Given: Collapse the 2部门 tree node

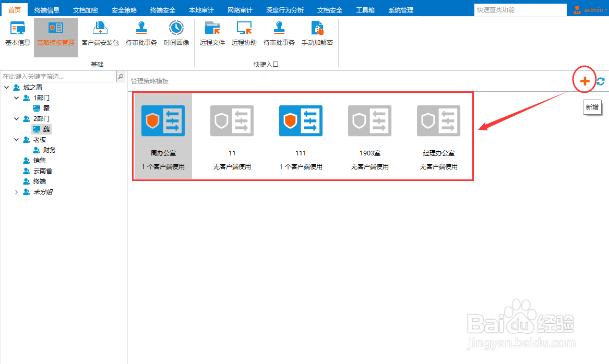Looking at the screenshot, I should [x=16, y=118].
